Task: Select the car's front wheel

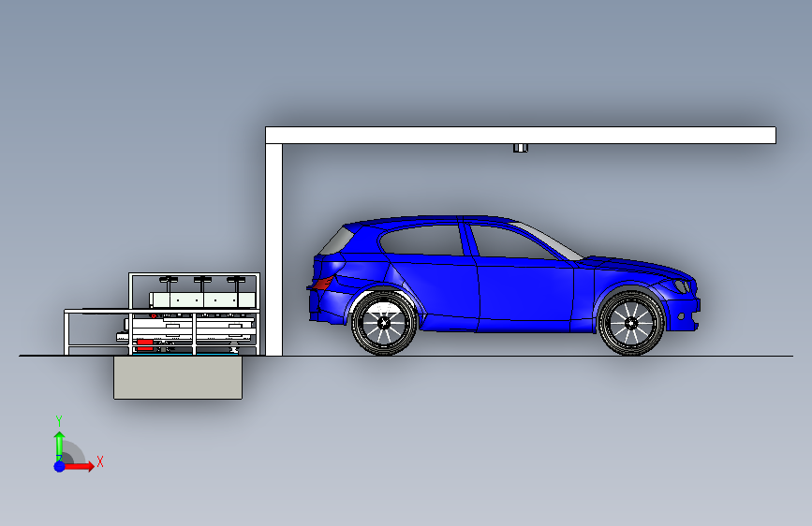Action: 630,323
